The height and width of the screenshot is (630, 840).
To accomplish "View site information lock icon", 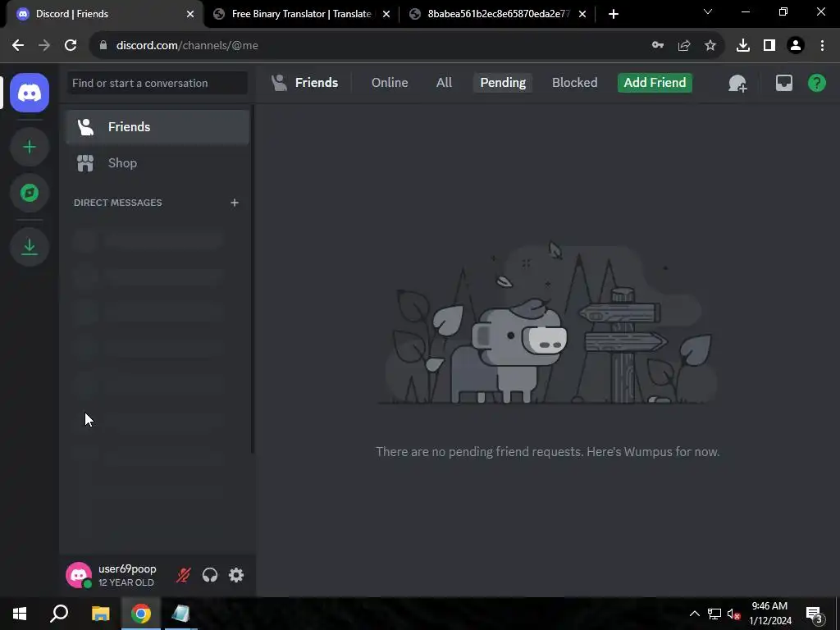I will point(103,46).
